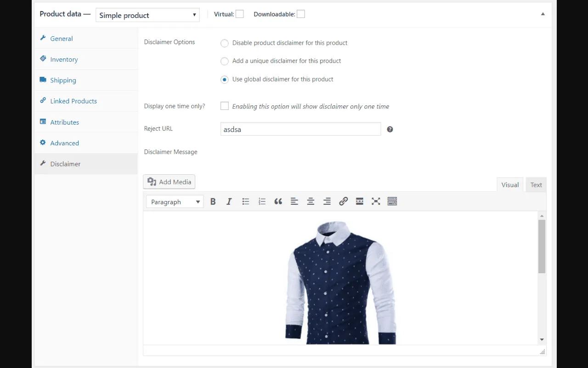The height and width of the screenshot is (368, 588).
Task: Align text to center
Action: tap(311, 201)
